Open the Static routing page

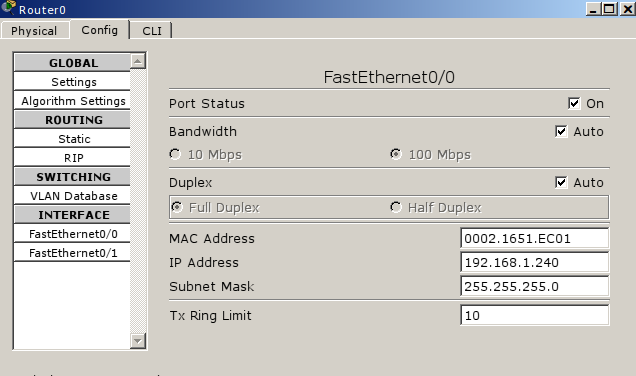pos(72,139)
